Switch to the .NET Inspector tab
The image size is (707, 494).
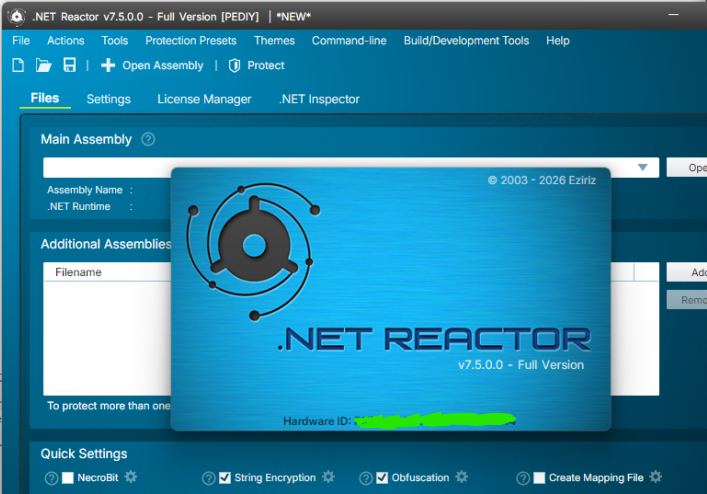(x=319, y=99)
